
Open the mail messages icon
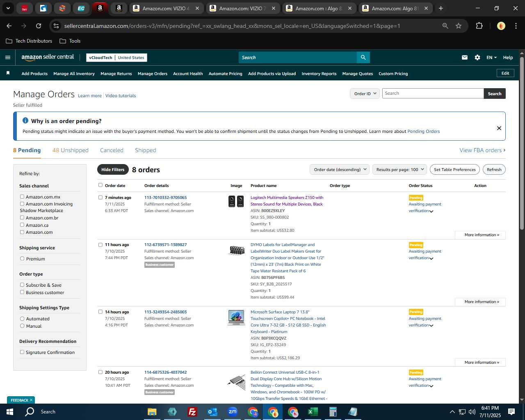tap(465, 57)
